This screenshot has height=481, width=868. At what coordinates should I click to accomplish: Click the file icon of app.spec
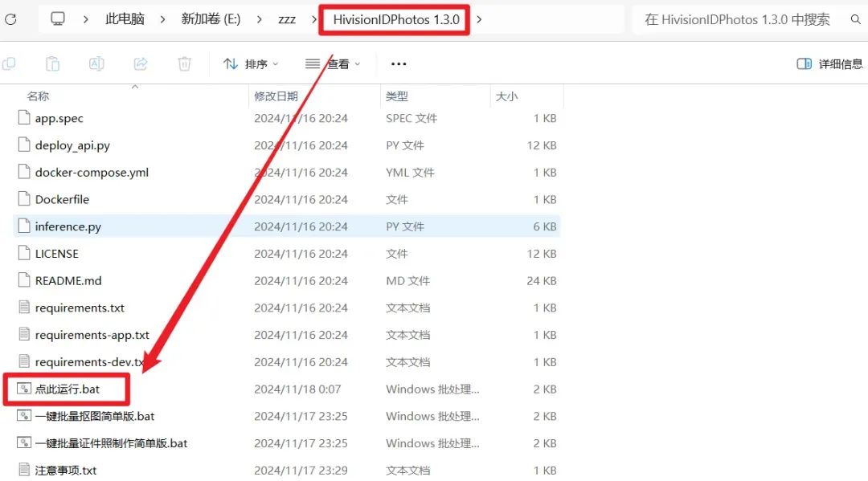point(24,117)
